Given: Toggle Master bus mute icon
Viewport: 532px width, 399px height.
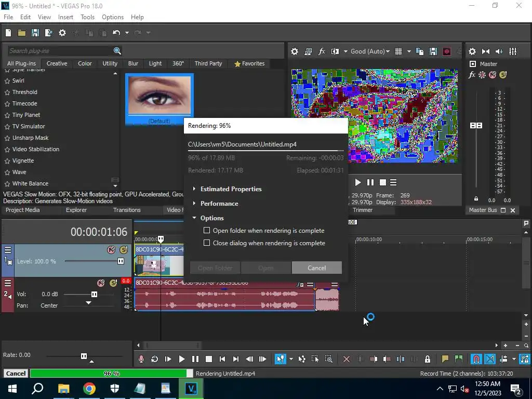Looking at the screenshot, I should click(x=493, y=75).
